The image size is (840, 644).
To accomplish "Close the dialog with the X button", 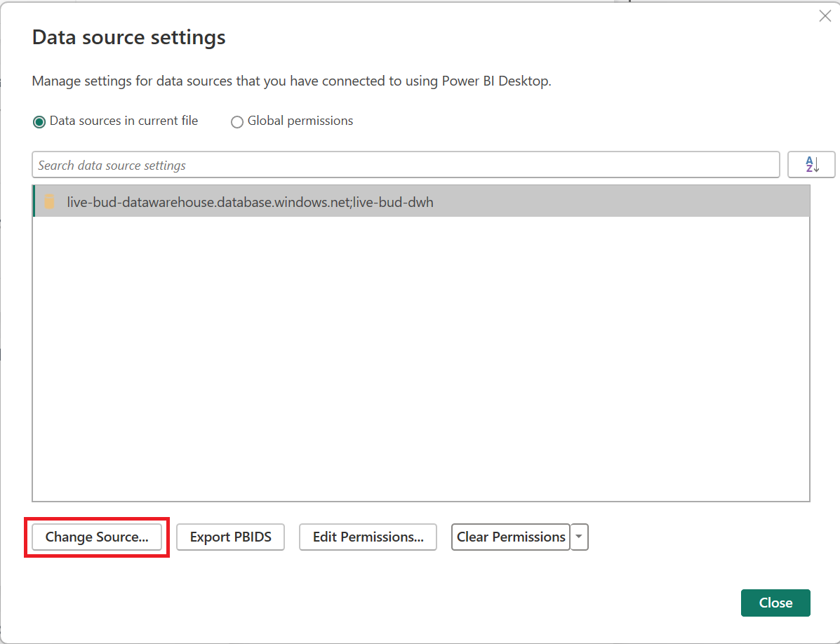I will click(x=825, y=16).
